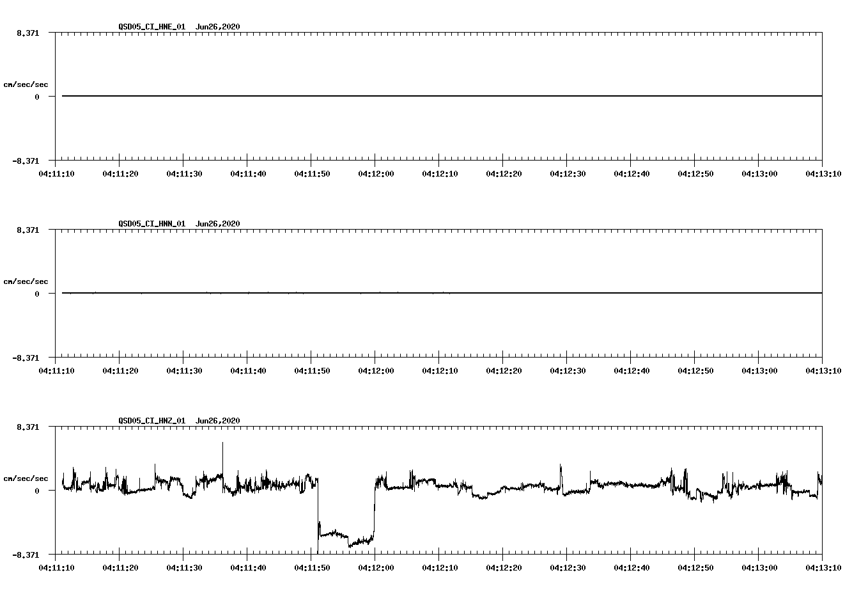
Task: Click time label 04:11:40 under HNN plot
Action: (248, 370)
